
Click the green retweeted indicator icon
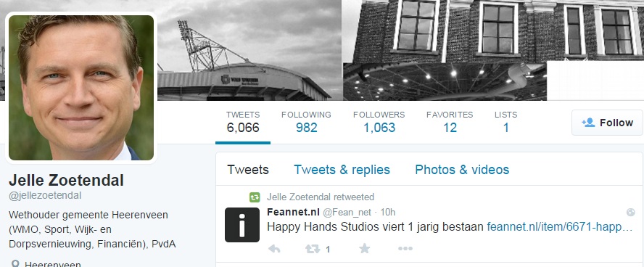255,197
